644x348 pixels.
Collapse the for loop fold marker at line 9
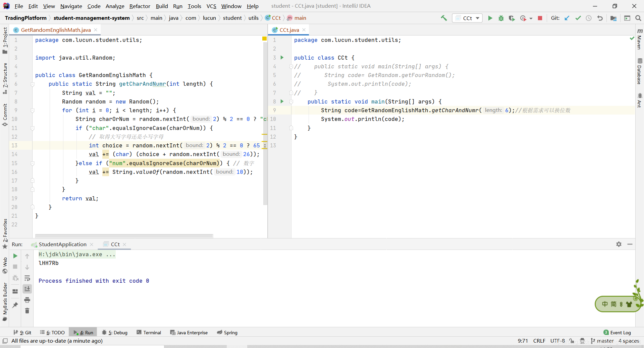33,111
